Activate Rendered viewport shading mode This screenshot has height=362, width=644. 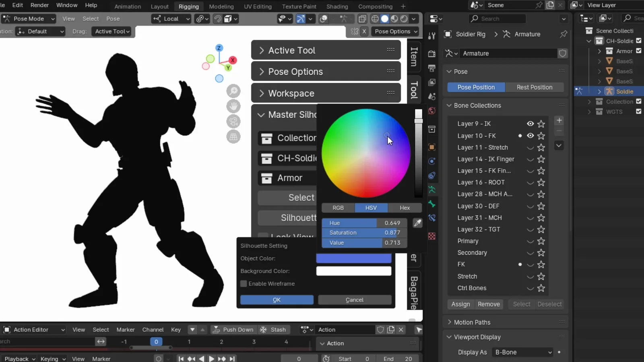tap(404, 19)
